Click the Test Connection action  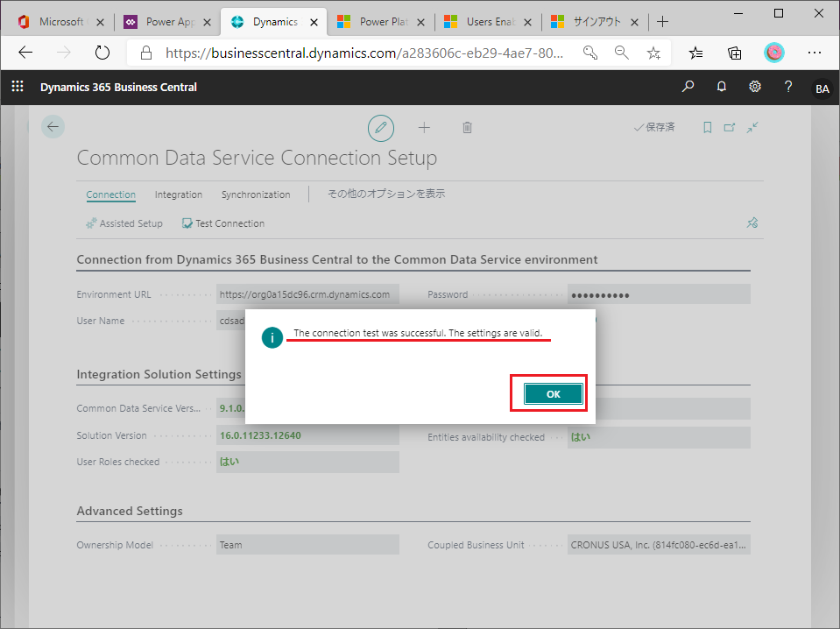tap(223, 223)
